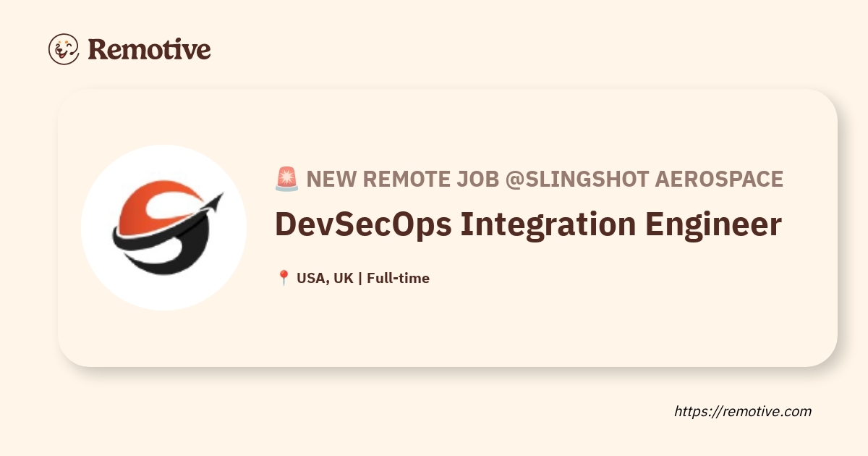This screenshot has width=868, height=456.
Task: Click the pipe separator before Full-time
Action: pyautogui.click(x=360, y=278)
